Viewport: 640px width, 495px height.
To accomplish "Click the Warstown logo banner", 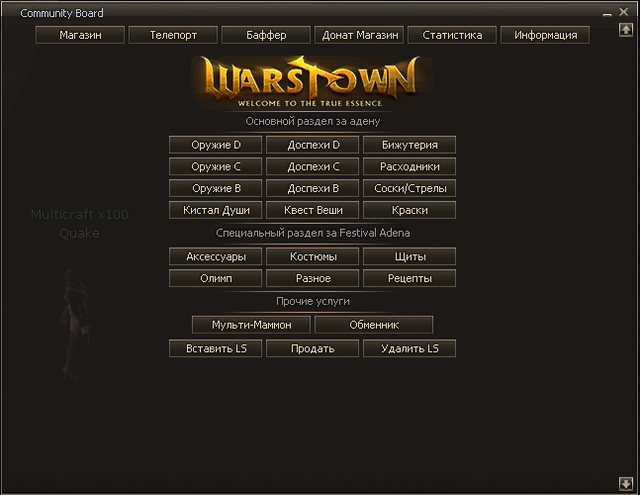I will pyautogui.click(x=312, y=82).
